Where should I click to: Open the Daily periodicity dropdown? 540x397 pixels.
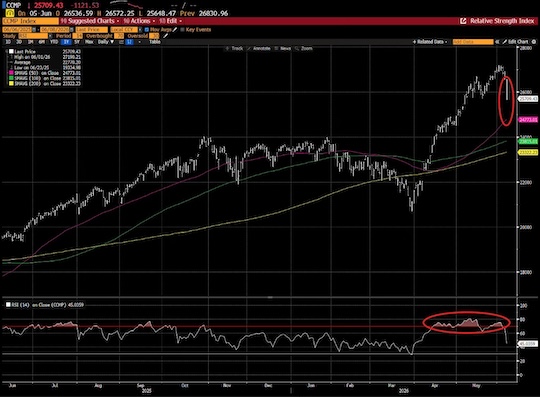pos(106,42)
